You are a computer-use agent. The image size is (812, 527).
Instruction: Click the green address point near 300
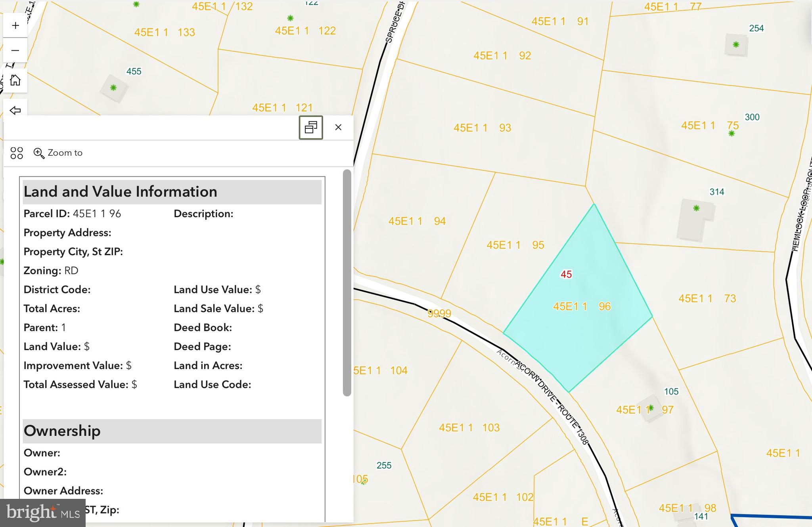pyautogui.click(x=732, y=134)
